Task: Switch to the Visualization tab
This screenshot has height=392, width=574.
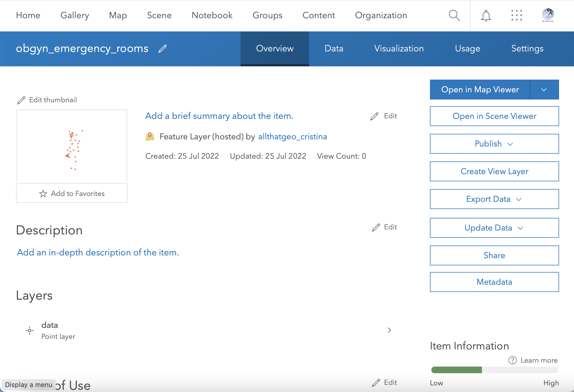Action: [x=399, y=49]
